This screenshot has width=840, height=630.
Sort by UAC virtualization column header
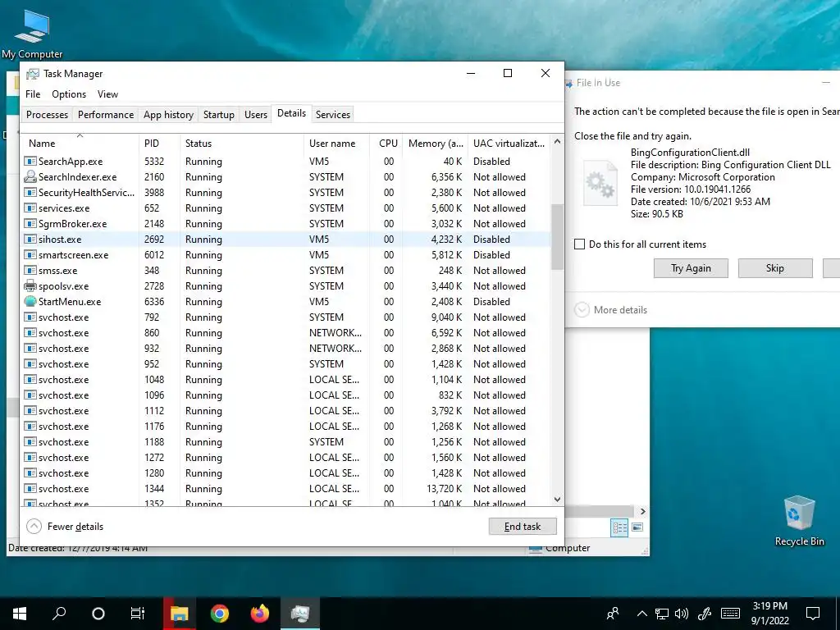(x=509, y=143)
